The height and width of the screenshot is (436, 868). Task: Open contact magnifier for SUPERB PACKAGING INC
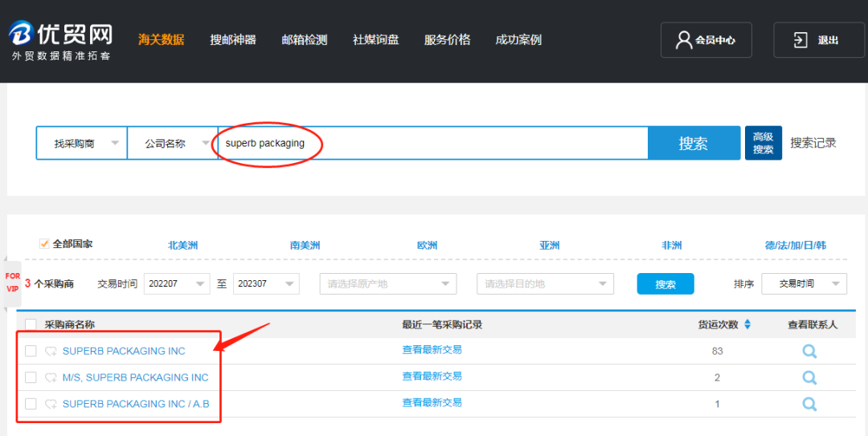point(809,351)
